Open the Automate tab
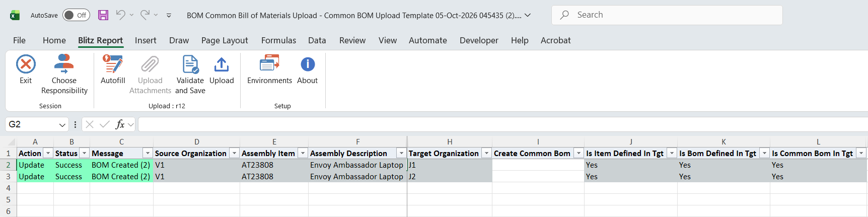The height and width of the screenshot is (217, 868). 428,40
